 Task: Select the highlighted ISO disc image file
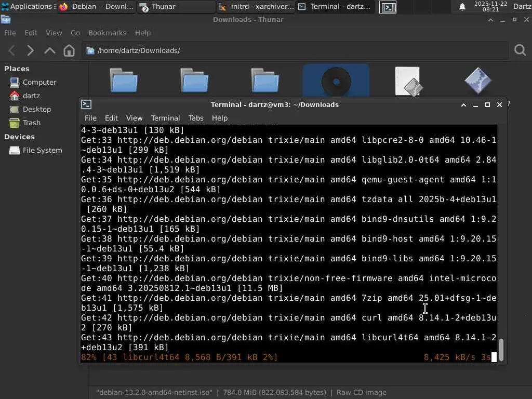336,82
